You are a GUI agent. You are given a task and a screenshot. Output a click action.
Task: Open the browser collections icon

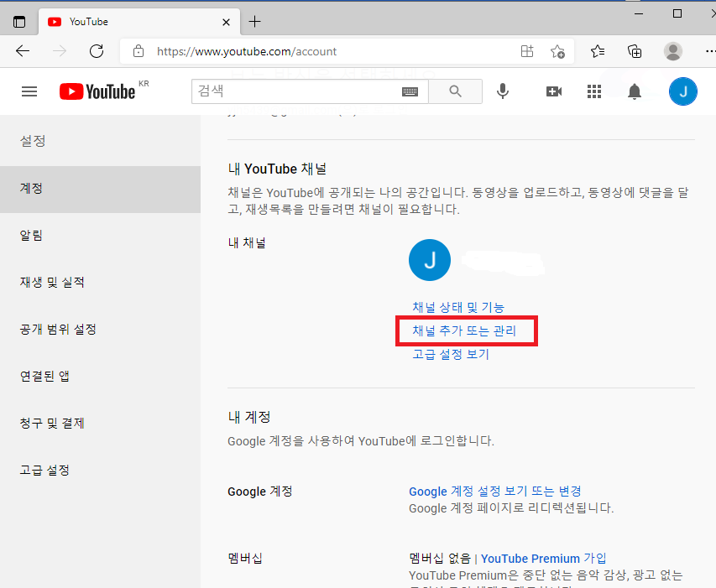pyautogui.click(x=635, y=51)
